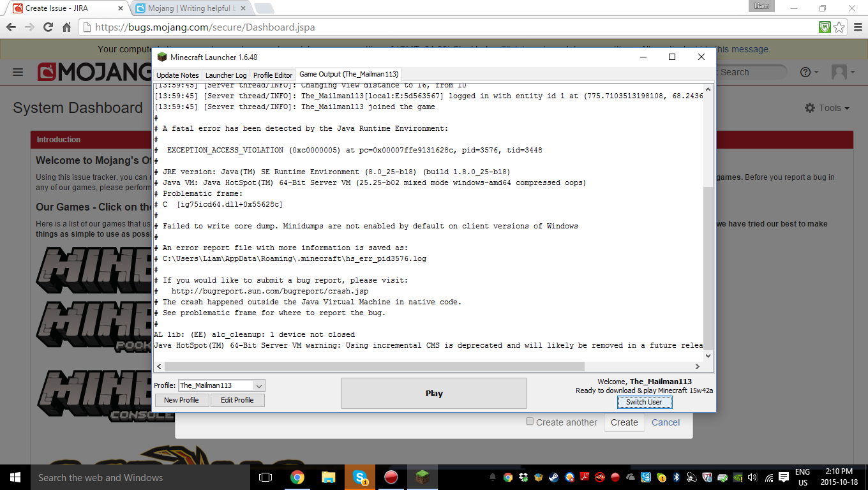Open the JIRA sidebar hamburger menu
This screenshot has width=868, height=490.
18,72
